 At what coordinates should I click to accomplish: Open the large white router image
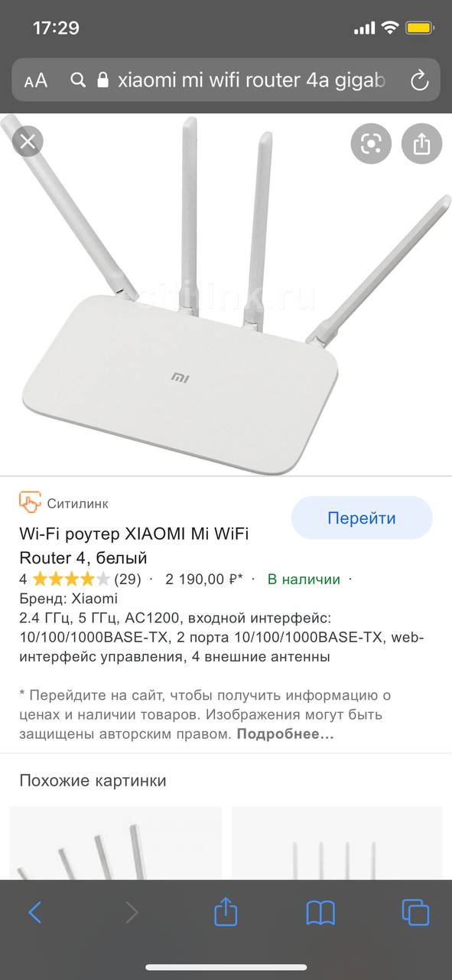click(226, 295)
